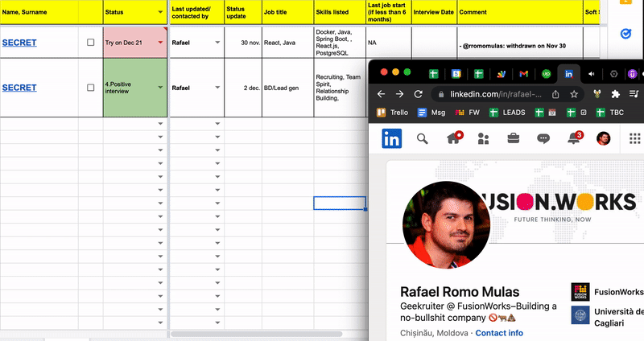
Task: Share this page from address bar
Action: click(x=555, y=94)
